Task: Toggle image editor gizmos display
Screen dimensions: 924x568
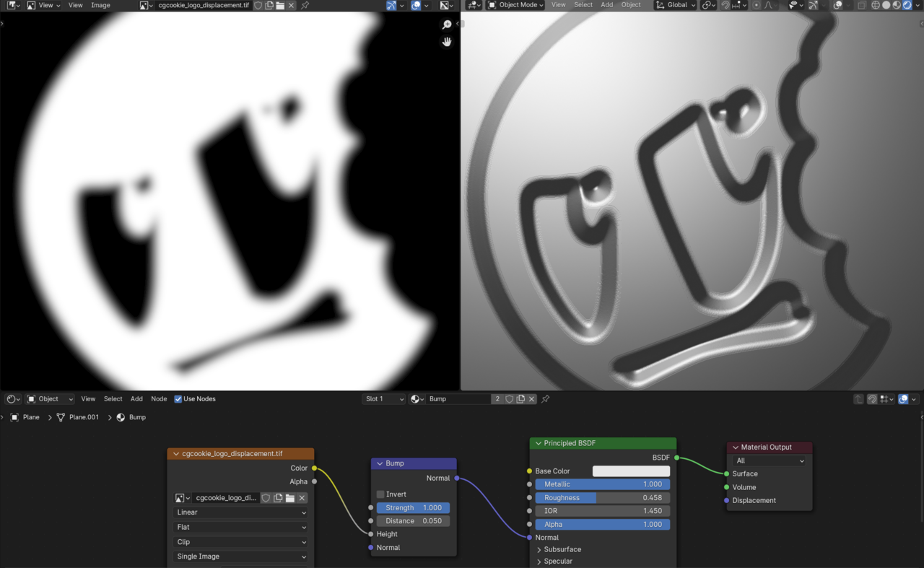Action: [391, 5]
